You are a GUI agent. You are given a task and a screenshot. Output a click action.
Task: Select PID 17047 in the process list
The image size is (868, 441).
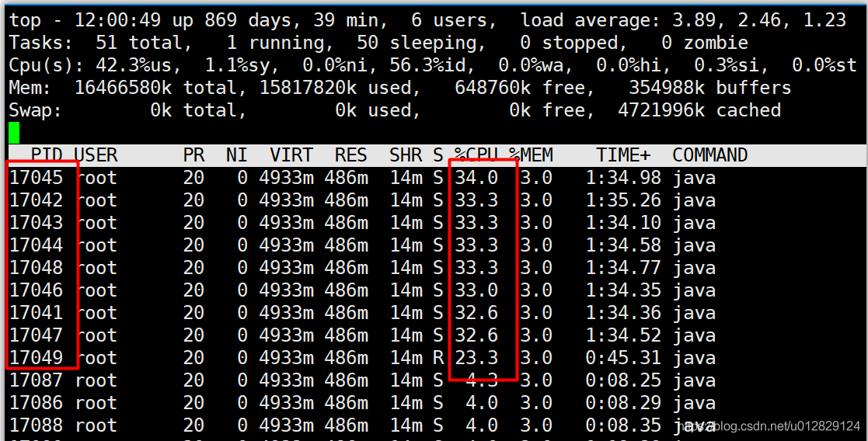37,335
